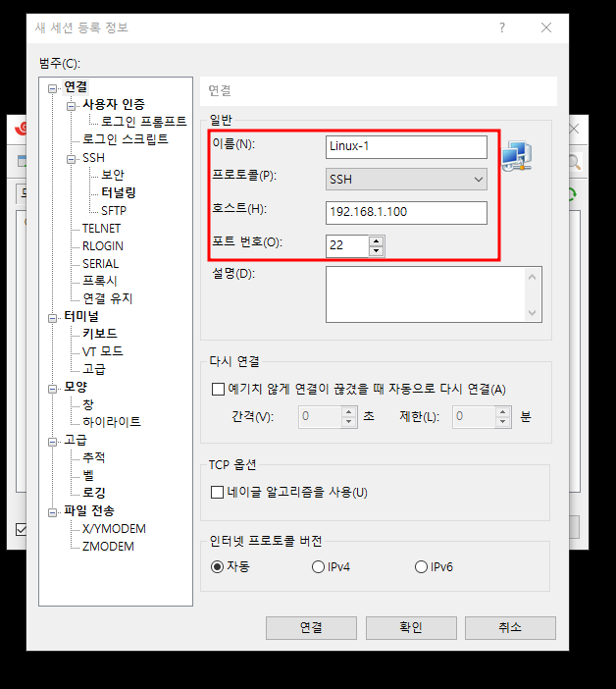
Task: Collapse the 모양 tree node
Action: tap(53, 389)
